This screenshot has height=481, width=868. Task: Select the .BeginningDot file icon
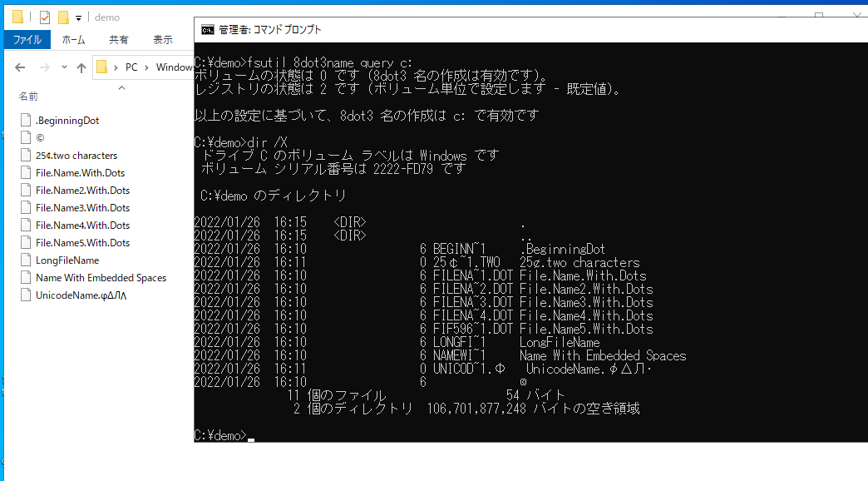point(25,120)
